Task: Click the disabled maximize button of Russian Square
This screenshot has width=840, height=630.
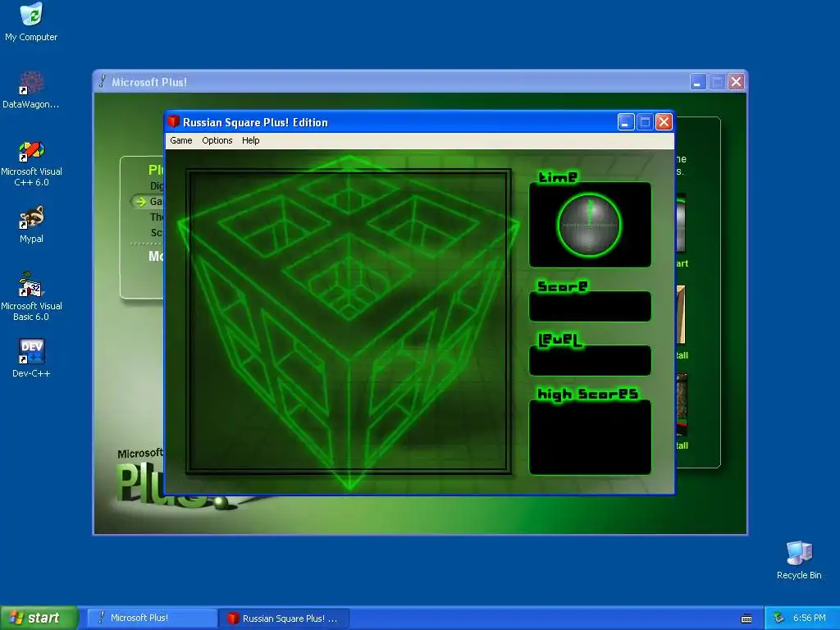Action: (645, 122)
